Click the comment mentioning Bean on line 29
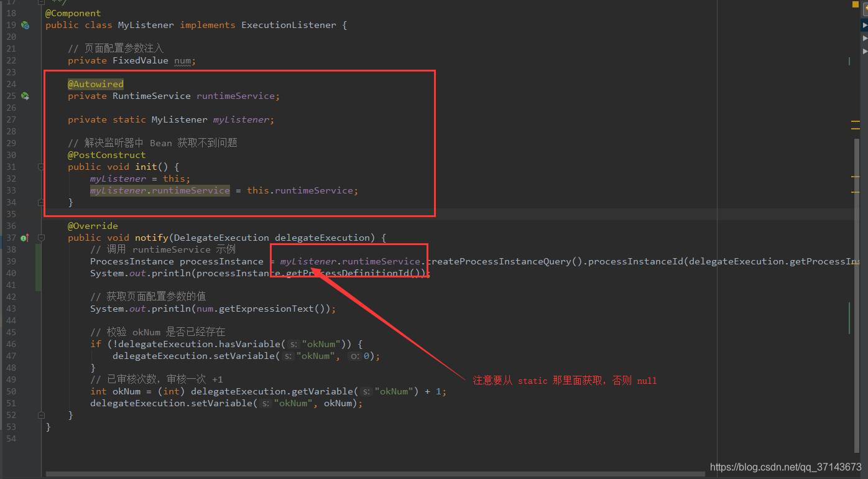The height and width of the screenshot is (479, 868). coord(153,143)
